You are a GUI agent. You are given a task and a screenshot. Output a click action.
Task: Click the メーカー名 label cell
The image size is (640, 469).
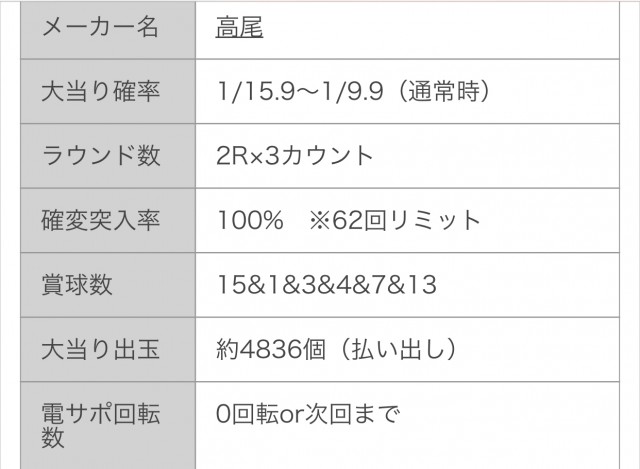(99, 28)
